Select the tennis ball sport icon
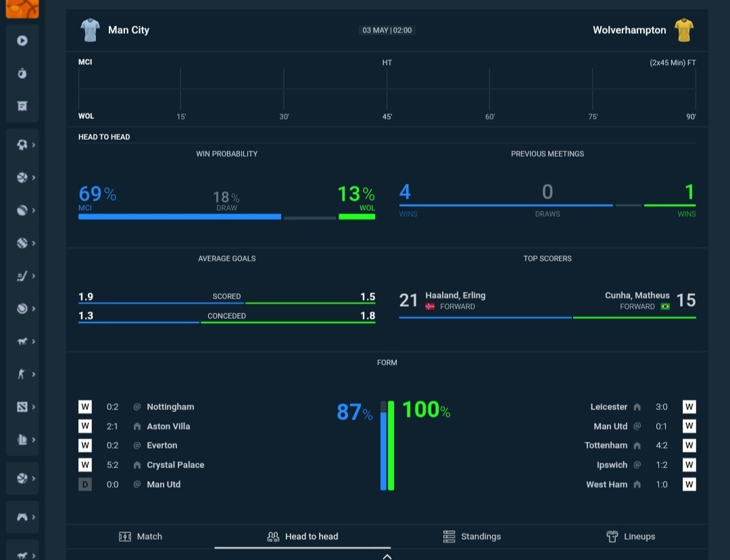This screenshot has width=730, height=560. [22, 309]
